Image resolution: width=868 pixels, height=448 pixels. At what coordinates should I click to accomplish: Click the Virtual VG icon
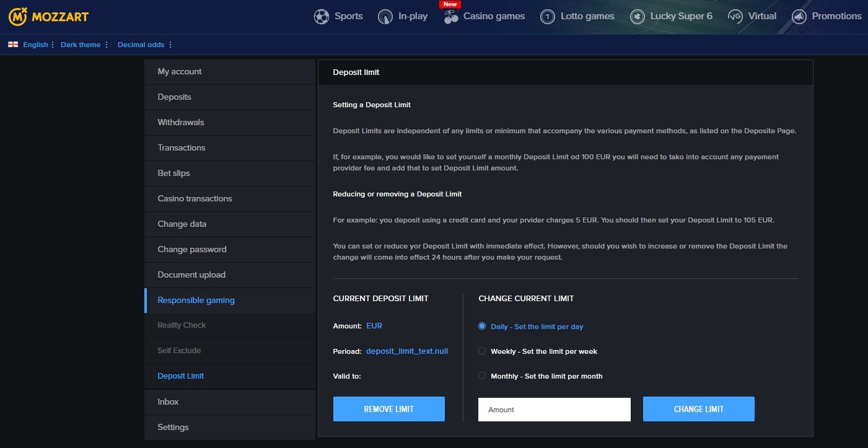tap(735, 17)
